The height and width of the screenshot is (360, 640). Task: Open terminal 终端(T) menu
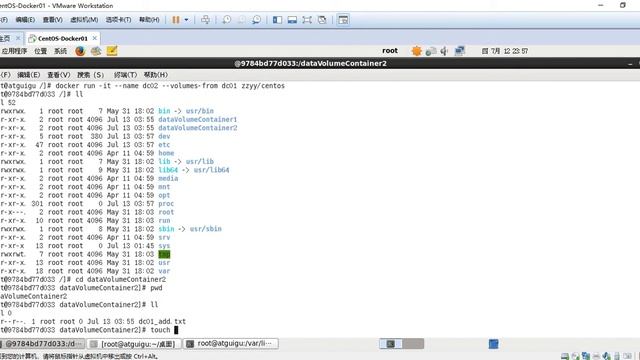click(125, 75)
